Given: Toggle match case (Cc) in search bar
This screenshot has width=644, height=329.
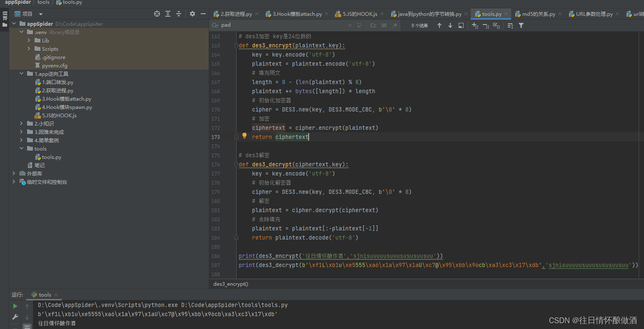Looking at the screenshot, I should coord(373,25).
